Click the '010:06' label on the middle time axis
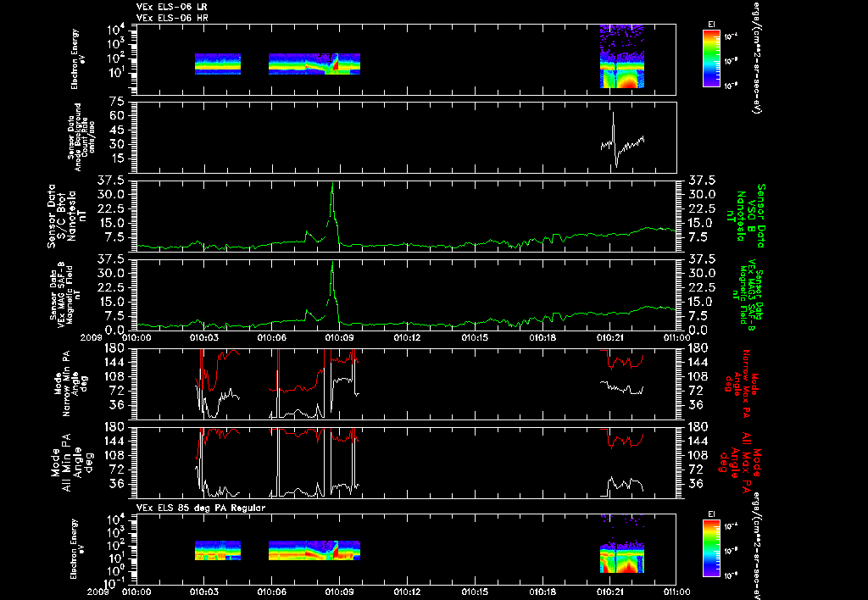 pos(272,337)
